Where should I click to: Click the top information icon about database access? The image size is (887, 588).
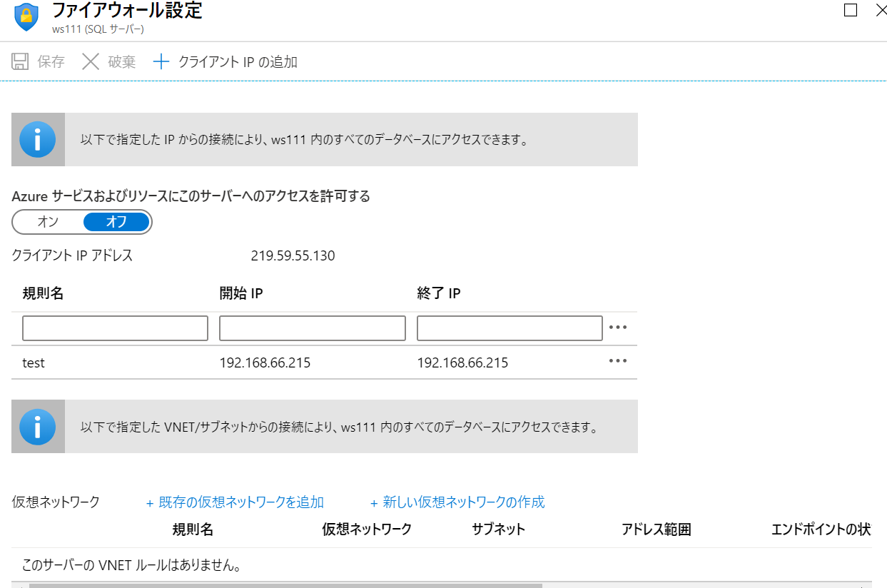[37, 139]
